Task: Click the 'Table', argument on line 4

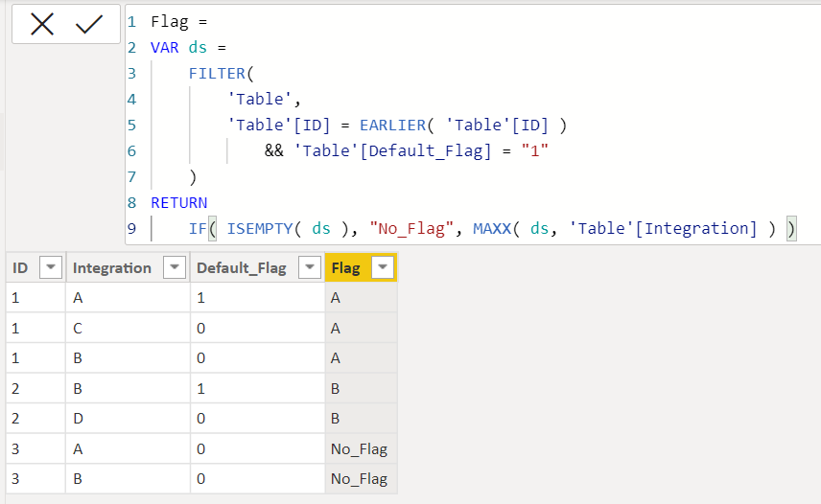Action: coord(265,100)
